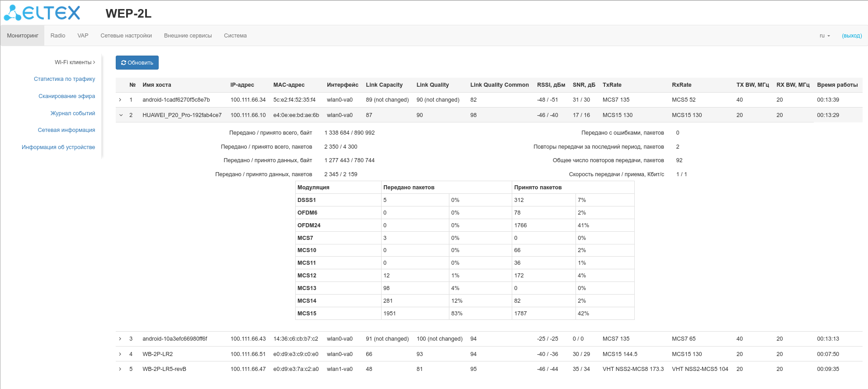The image size is (868, 389).
Task: Open Статистика по трафику in sidebar
Action: pyautogui.click(x=64, y=79)
